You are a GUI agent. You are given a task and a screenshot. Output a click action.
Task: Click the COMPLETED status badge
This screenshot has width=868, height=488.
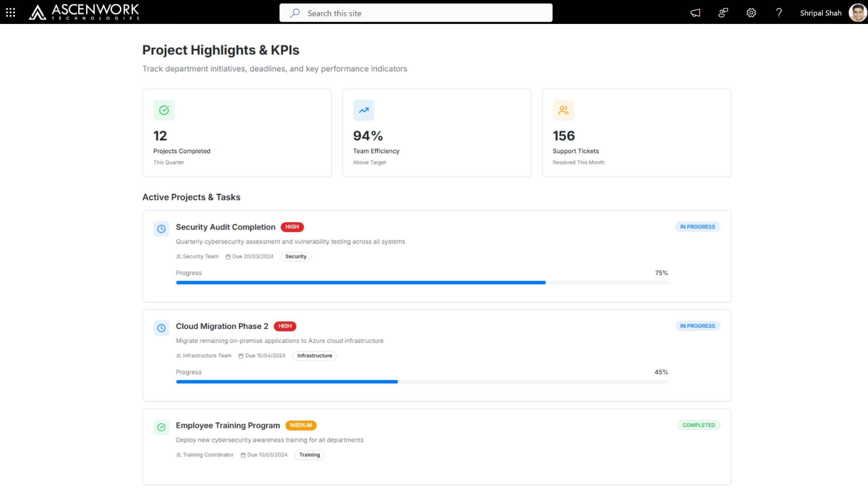pyautogui.click(x=698, y=425)
